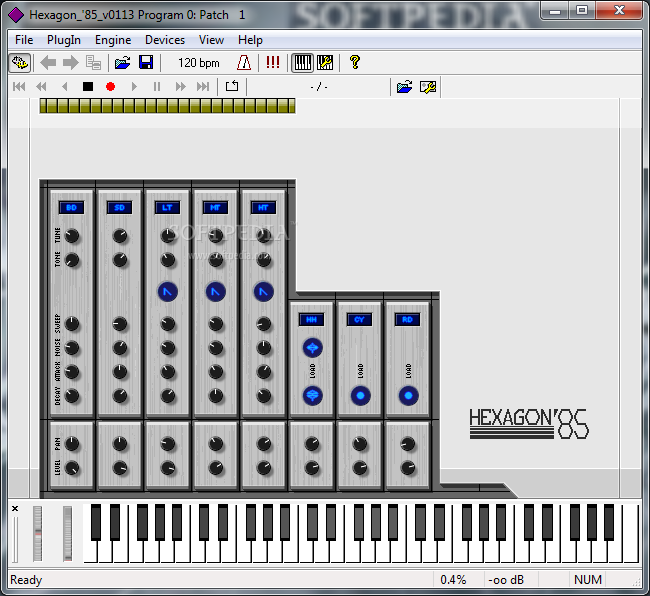
Task: Stop playback with black square button
Action: [88, 87]
